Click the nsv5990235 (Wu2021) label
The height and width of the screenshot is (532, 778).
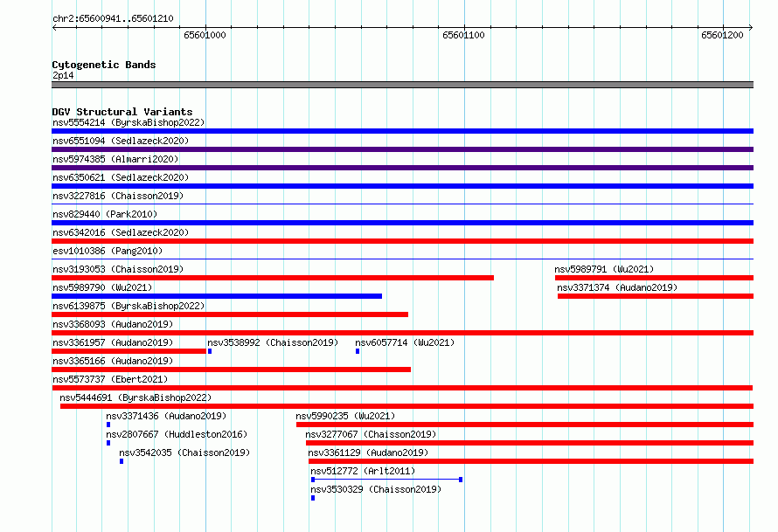pos(345,416)
